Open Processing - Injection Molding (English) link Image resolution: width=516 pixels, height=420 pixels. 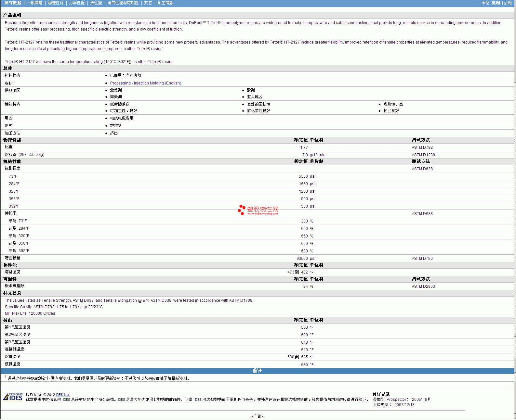click(x=145, y=83)
